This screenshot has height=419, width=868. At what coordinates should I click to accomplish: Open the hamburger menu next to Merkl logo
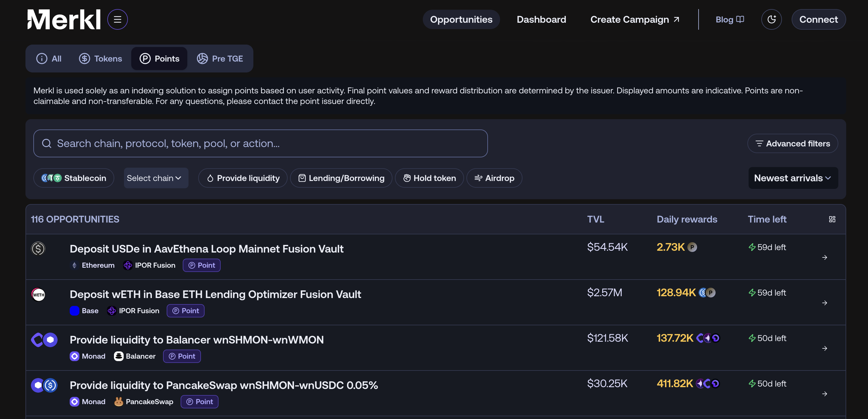[x=117, y=19]
